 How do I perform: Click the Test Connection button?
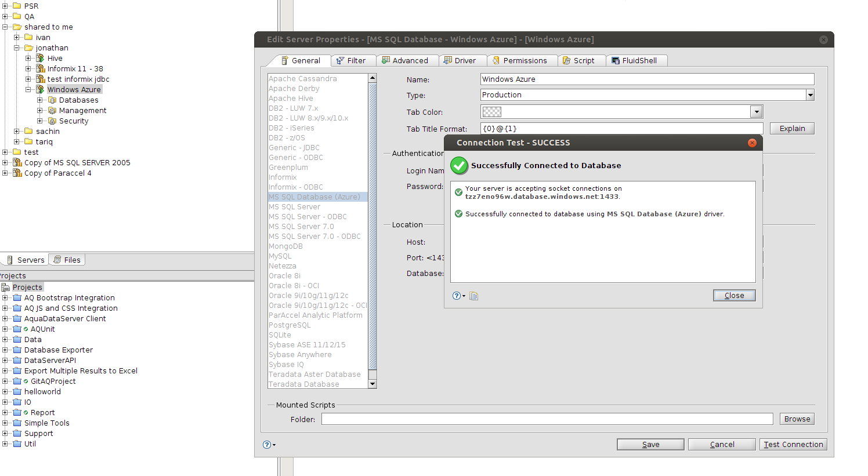tap(793, 445)
